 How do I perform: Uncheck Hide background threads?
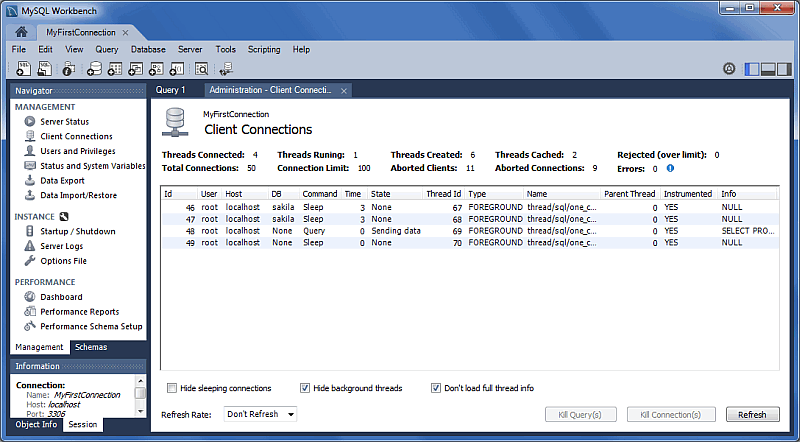click(x=305, y=388)
